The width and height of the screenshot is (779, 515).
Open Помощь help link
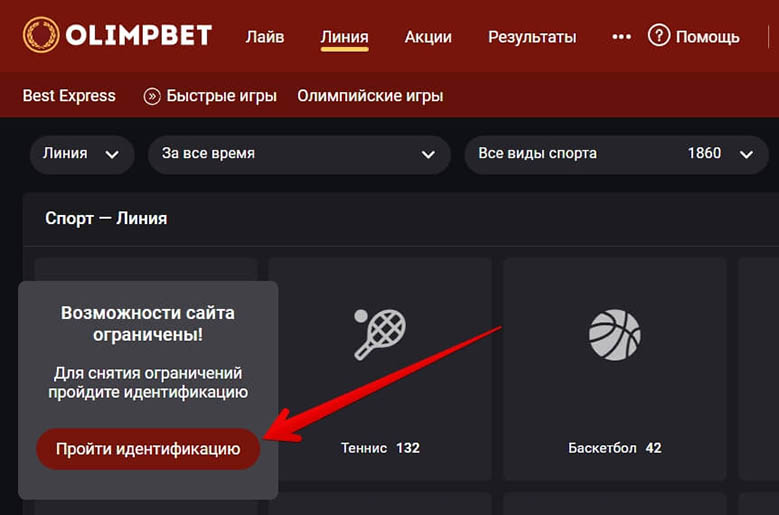click(707, 37)
